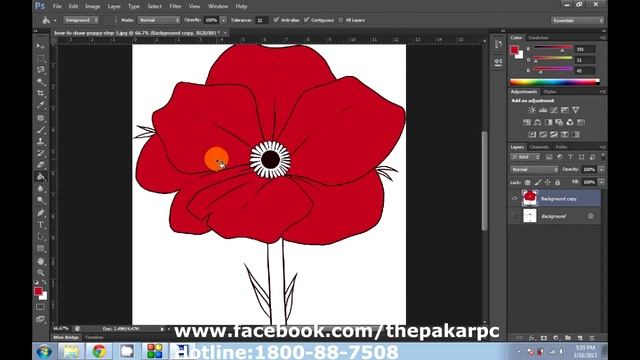The image size is (640, 360).
Task: Toggle Quick Mask mode in toolbox
Action: coord(40,307)
